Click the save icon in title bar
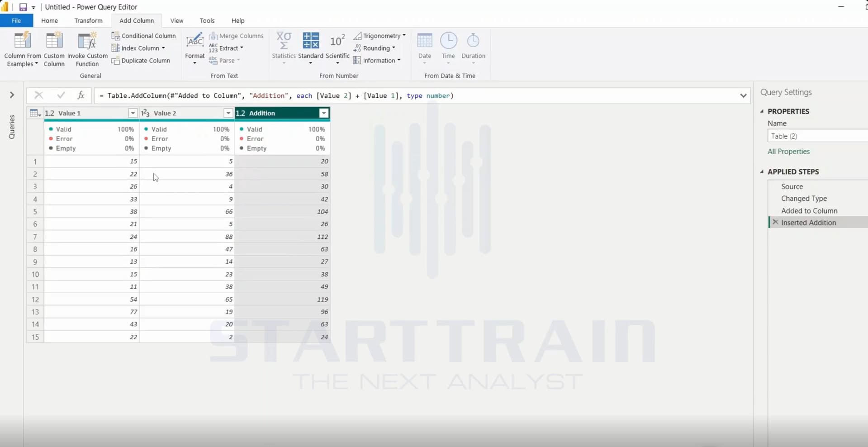Screen dimensions: 868x447 click(x=23, y=7)
